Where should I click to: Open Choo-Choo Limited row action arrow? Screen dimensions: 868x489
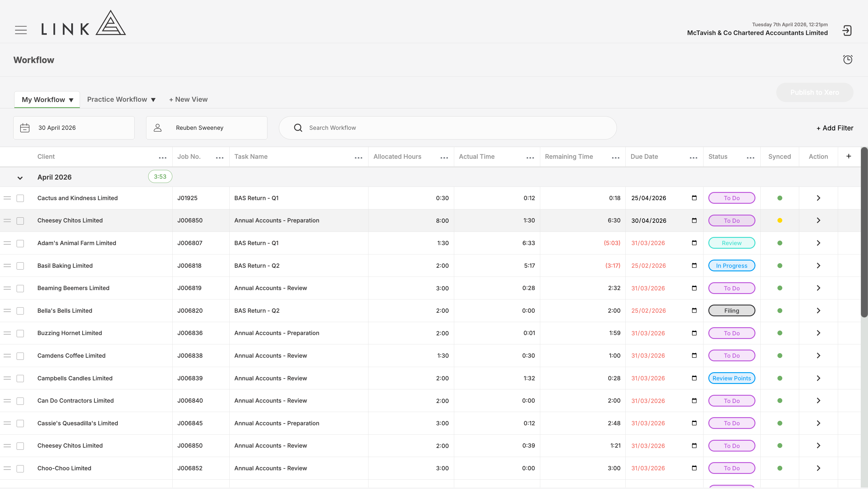[x=819, y=468]
